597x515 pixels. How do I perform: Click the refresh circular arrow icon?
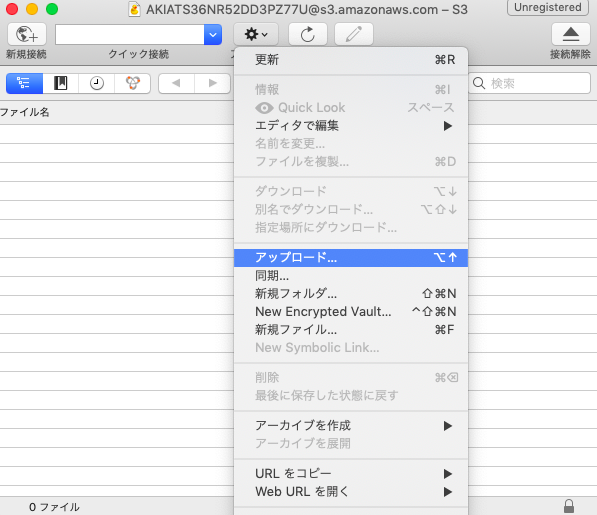[308, 34]
